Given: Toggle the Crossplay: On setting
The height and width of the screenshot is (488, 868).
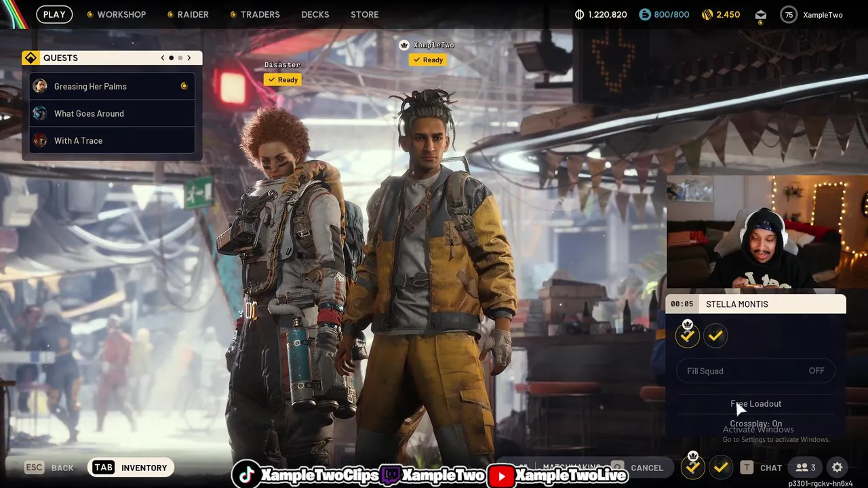Looking at the screenshot, I should click(x=755, y=424).
